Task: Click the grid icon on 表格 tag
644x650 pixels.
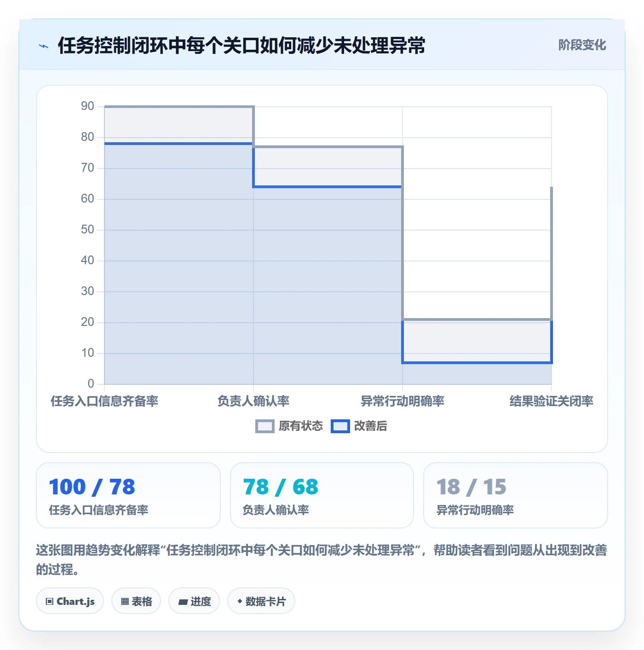Action: click(x=125, y=601)
